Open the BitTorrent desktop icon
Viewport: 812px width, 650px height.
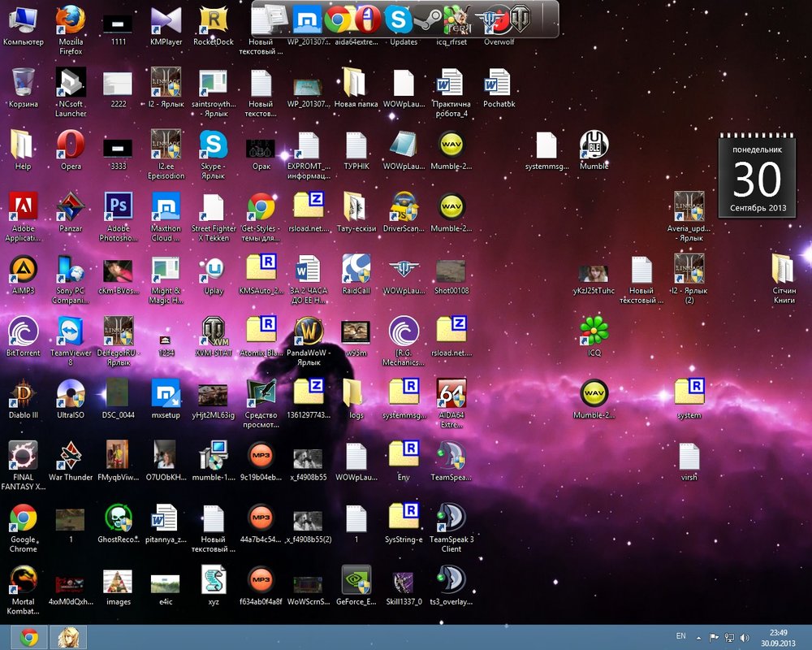pos(23,331)
